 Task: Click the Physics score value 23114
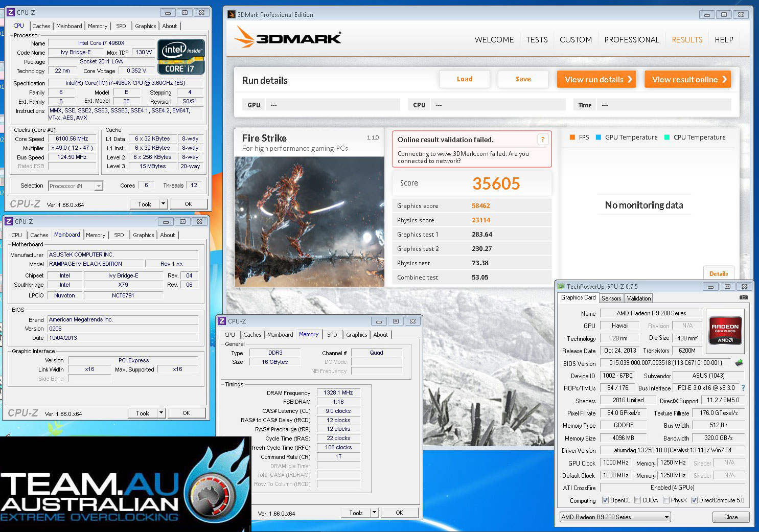(481, 220)
